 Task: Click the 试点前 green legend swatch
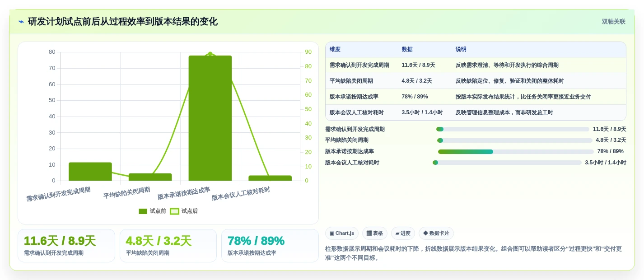[143, 211]
